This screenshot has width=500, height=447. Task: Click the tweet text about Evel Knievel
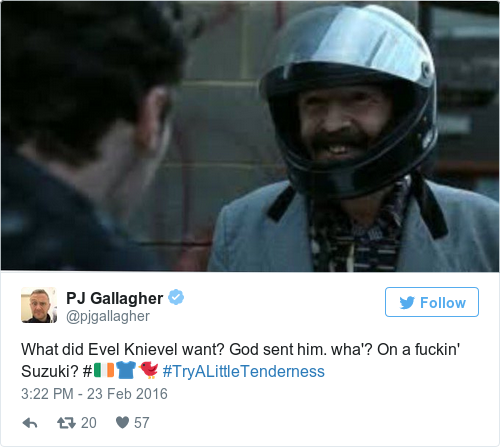click(x=241, y=360)
